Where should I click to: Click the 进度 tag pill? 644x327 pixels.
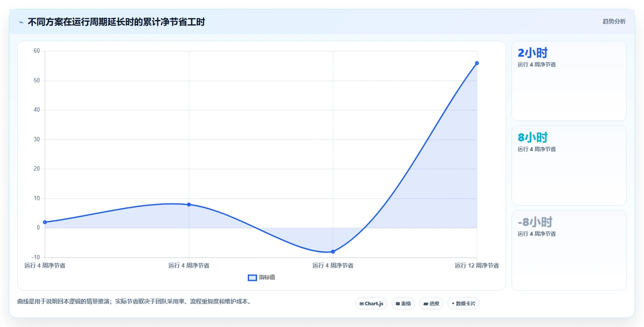[x=431, y=304]
